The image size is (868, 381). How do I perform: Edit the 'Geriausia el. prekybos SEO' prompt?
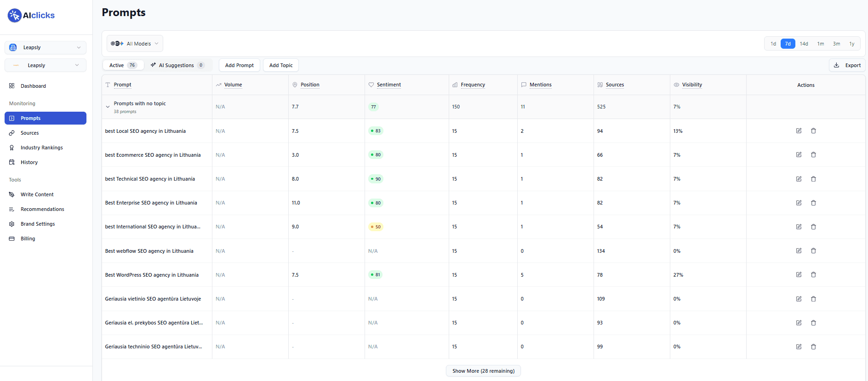[x=799, y=323]
